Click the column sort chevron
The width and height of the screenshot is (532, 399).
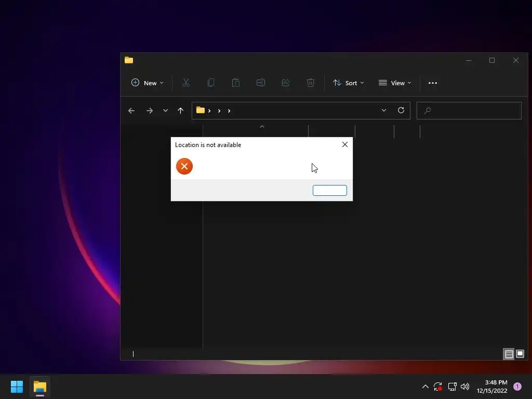point(262,127)
